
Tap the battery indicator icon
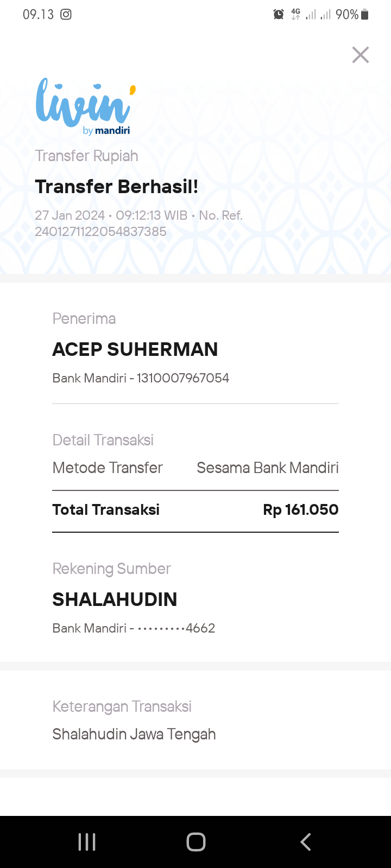click(365, 15)
